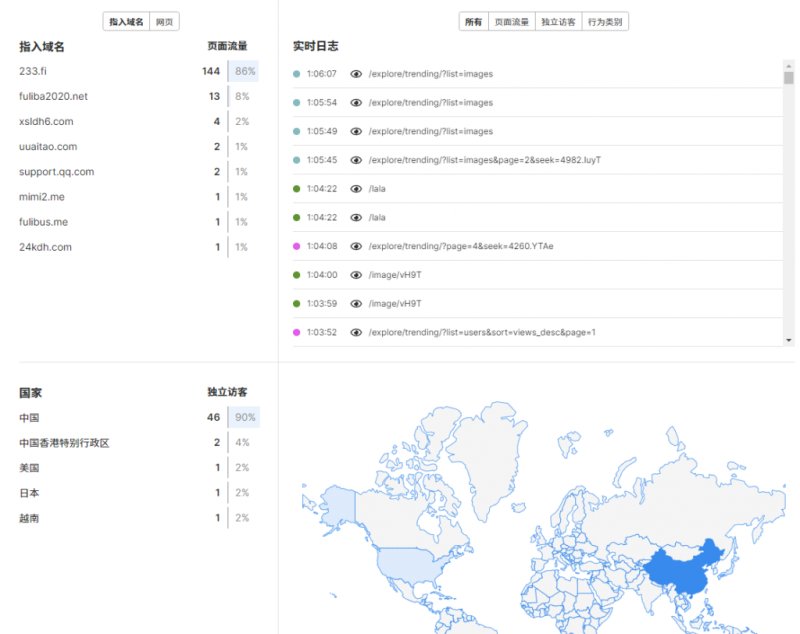Click log scrollbar down arrow
Viewport: 800px width, 634px height.
pyautogui.click(x=789, y=340)
